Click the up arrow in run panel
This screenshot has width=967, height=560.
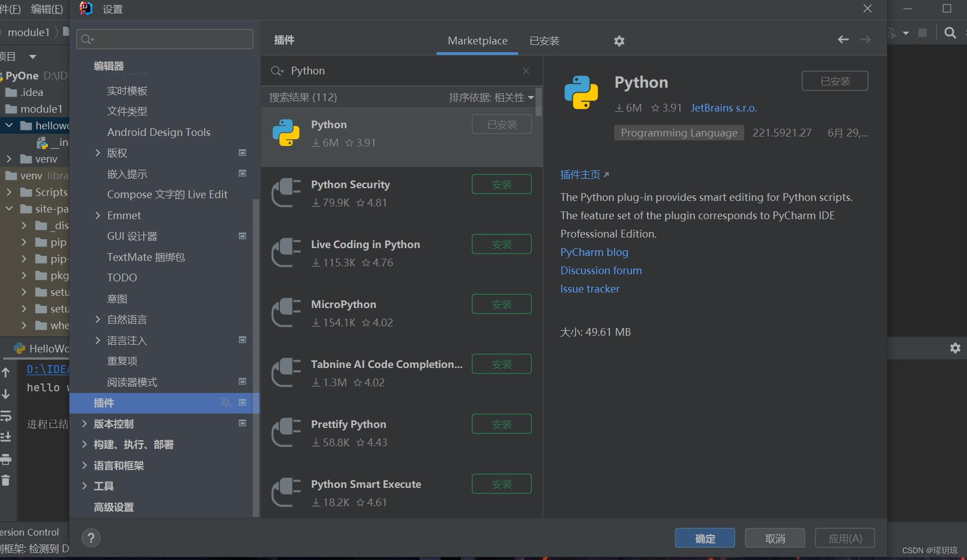pyautogui.click(x=6, y=372)
